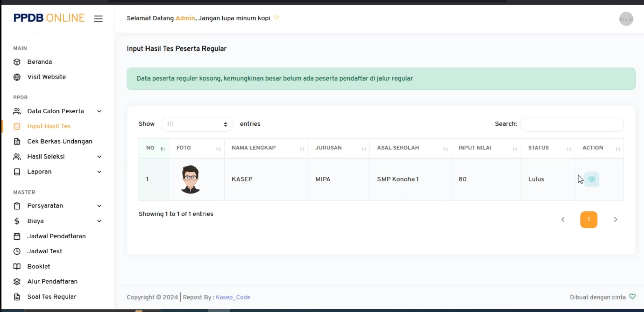Image resolution: width=644 pixels, height=312 pixels.
Task: Expand the Persyaratan chevron
Action: coord(99,206)
